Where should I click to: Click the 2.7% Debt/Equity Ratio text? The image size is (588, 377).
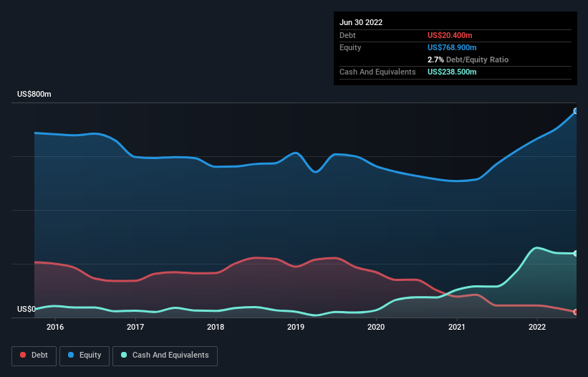(x=468, y=59)
